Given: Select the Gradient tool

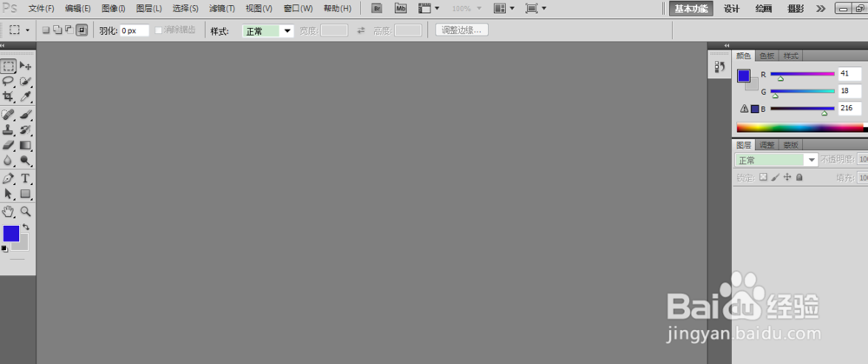Looking at the screenshot, I should pos(25,145).
